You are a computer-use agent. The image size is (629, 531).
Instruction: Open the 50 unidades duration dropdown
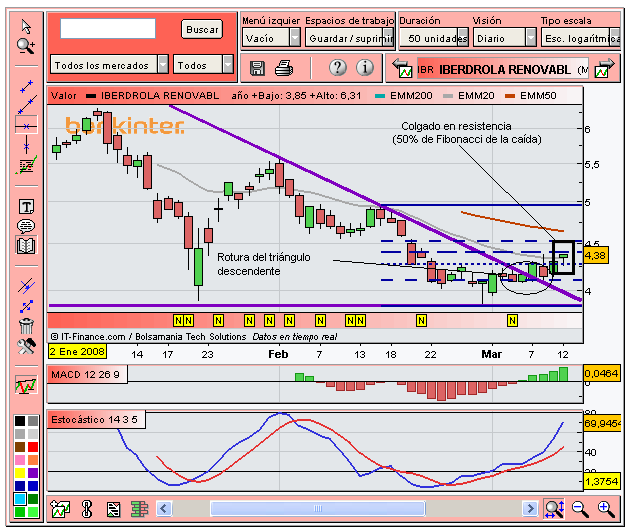[x=434, y=38]
